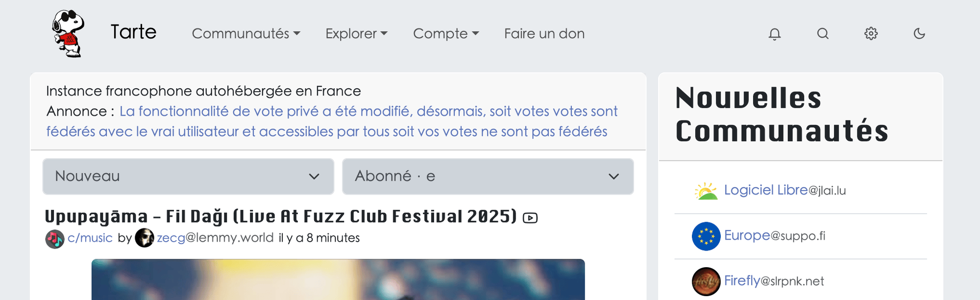The height and width of the screenshot is (300, 980).
Task: Click the Snoopy site logo
Action: click(68, 33)
